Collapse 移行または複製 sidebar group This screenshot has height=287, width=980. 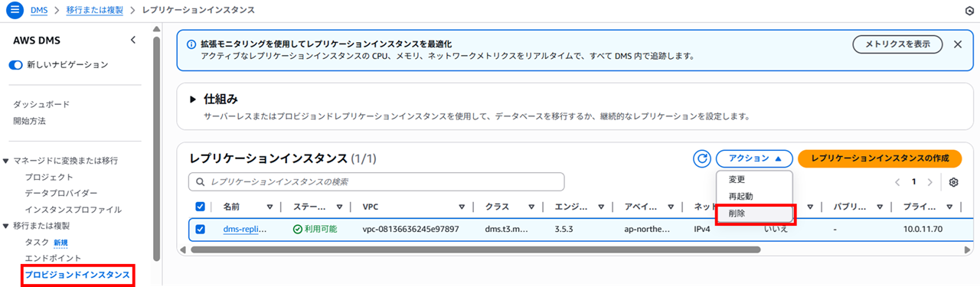[x=7, y=226]
